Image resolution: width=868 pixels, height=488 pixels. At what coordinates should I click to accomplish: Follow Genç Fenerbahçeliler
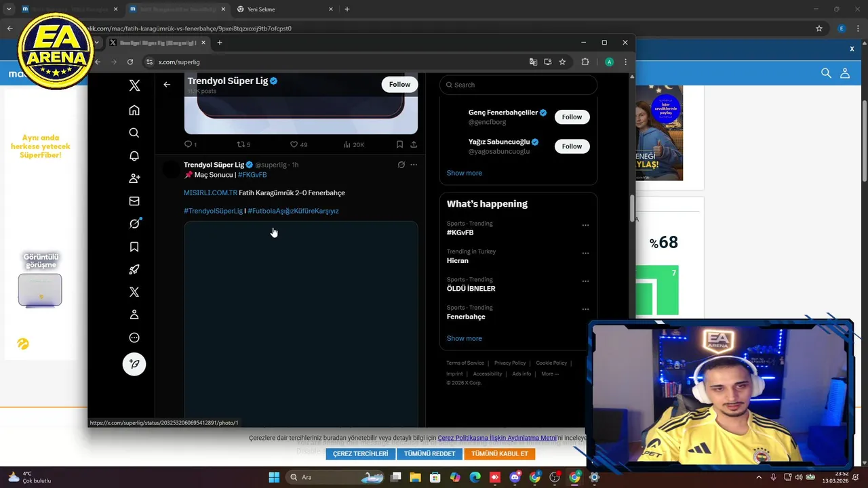point(572,117)
